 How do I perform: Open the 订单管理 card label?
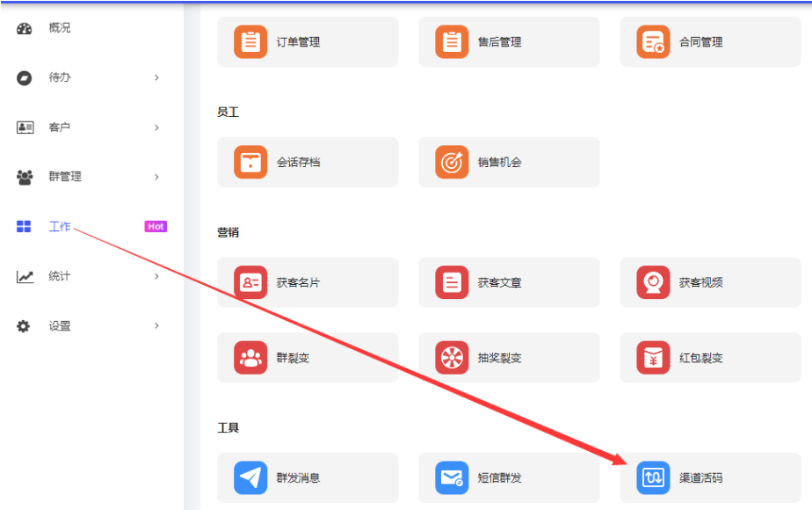(298, 42)
